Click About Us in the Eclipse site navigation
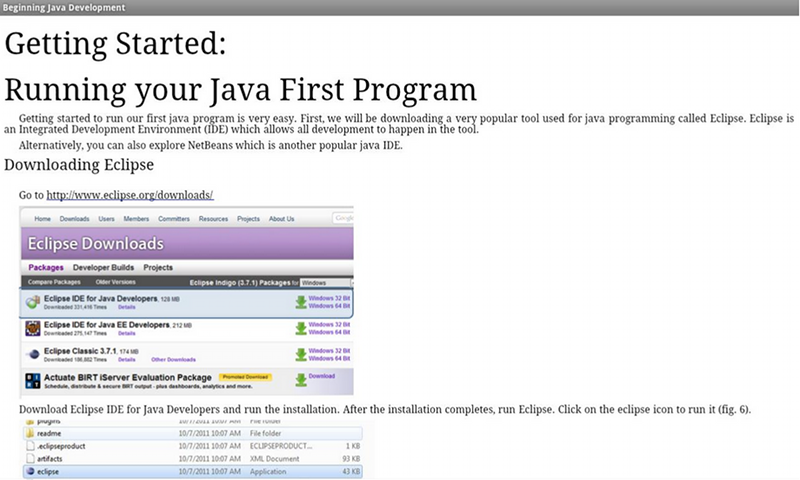Screen dimensions: 800x480 (x=282, y=219)
